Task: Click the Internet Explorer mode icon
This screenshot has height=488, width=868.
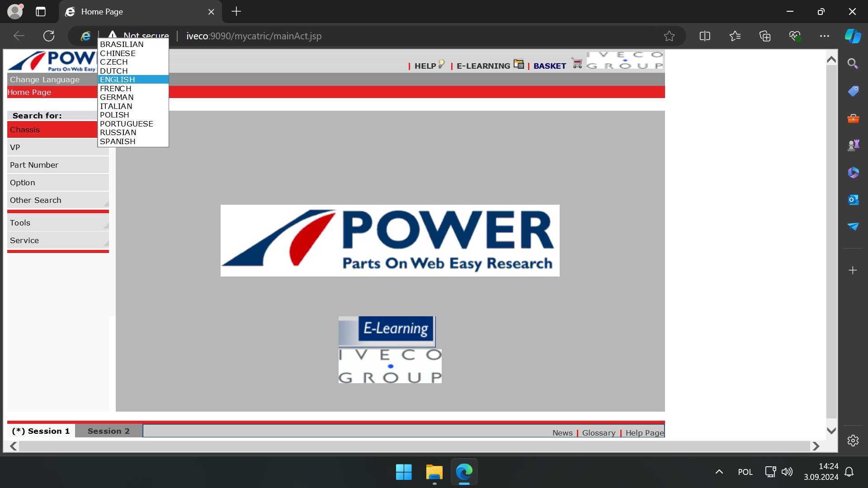Action: [85, 36]
